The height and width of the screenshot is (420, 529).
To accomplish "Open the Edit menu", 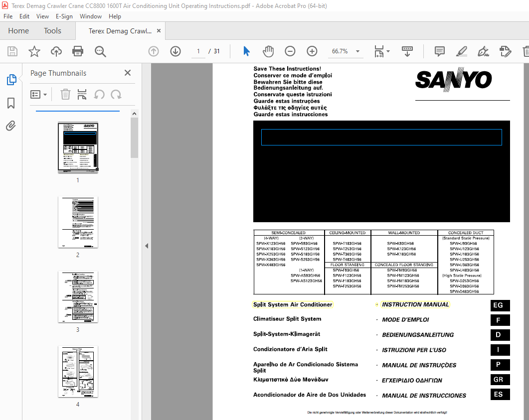I will (24, 16).
